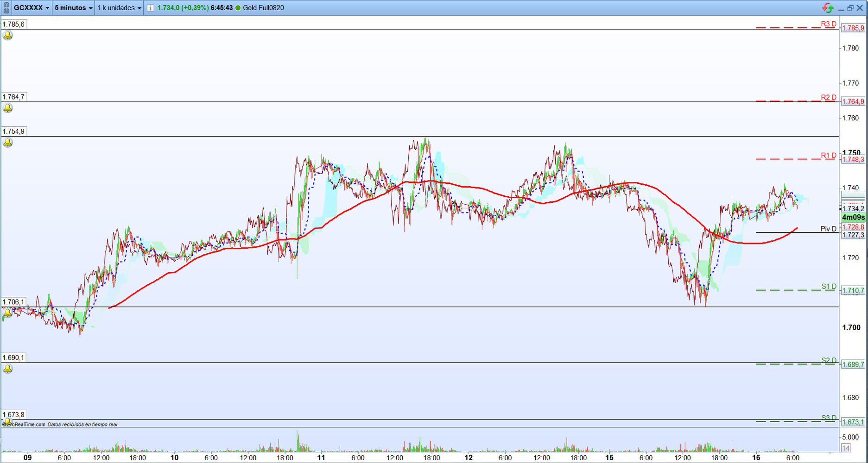Screen dimensions: 868x463
Task: Click the 1.760 price axis label
Action: pyautogui.click(x=850, y=118)
